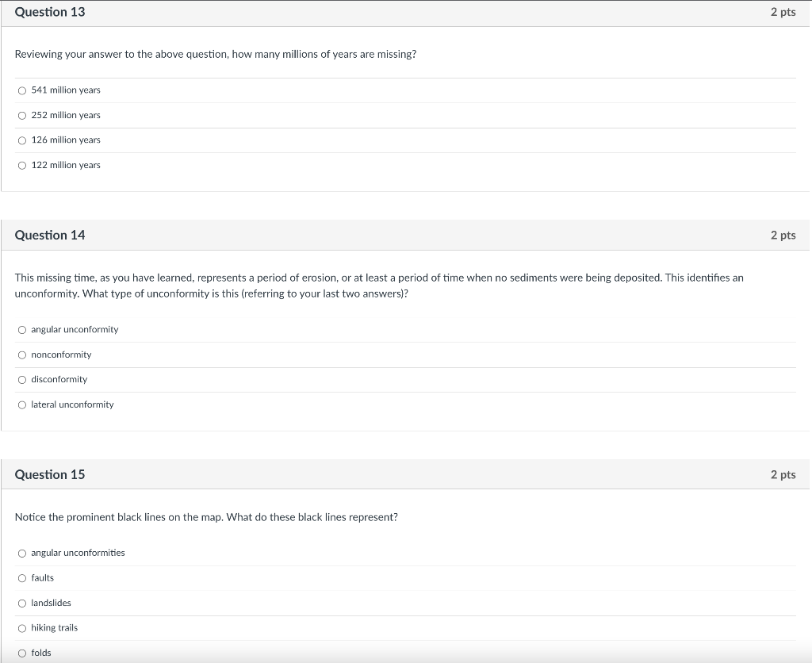Choose angular unconformities in Question 15
The width and height of the screenshot is (812, 663).
tap(21, 554)
